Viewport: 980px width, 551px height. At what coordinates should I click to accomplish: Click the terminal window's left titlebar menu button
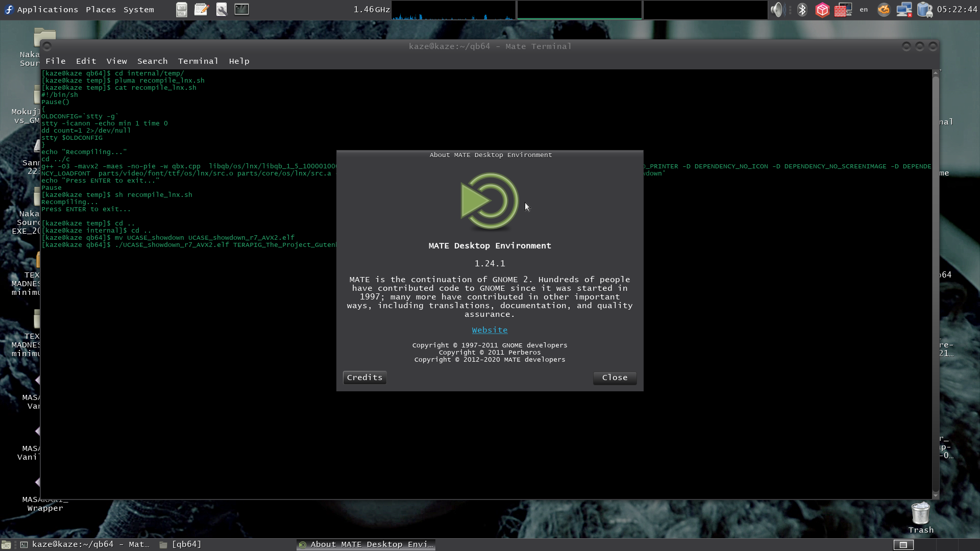[47, 46]
